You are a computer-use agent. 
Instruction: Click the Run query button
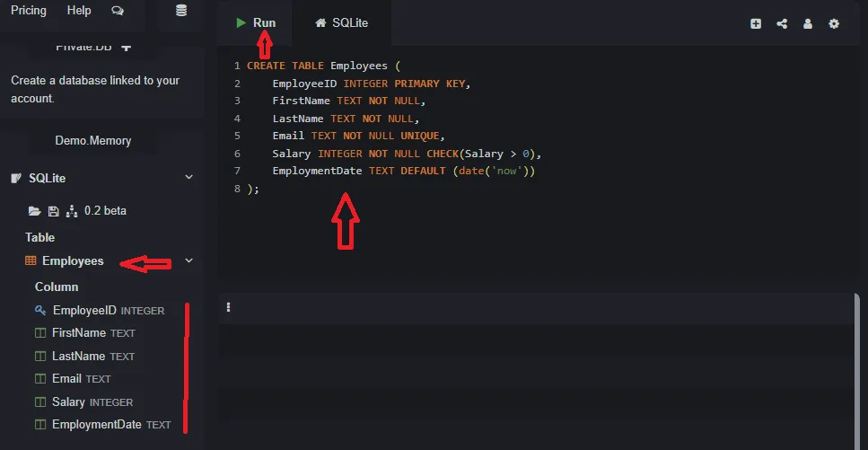pyautogui.click(x=256, y=22)
